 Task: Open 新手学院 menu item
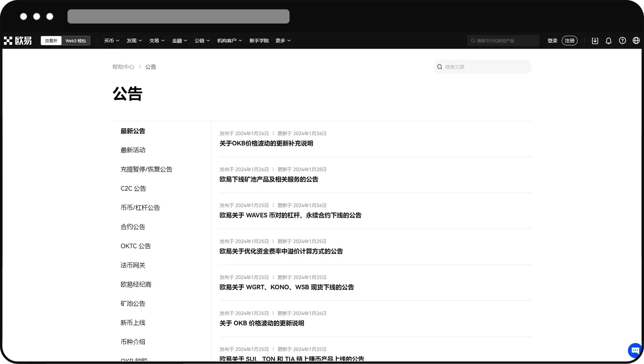coord(259,41)
